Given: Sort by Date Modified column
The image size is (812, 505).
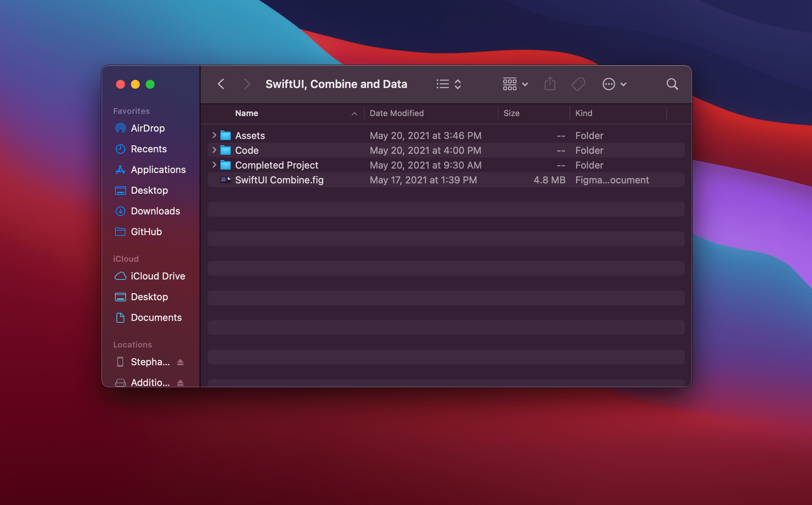Looking at the screenshot, I should (396, 113).
